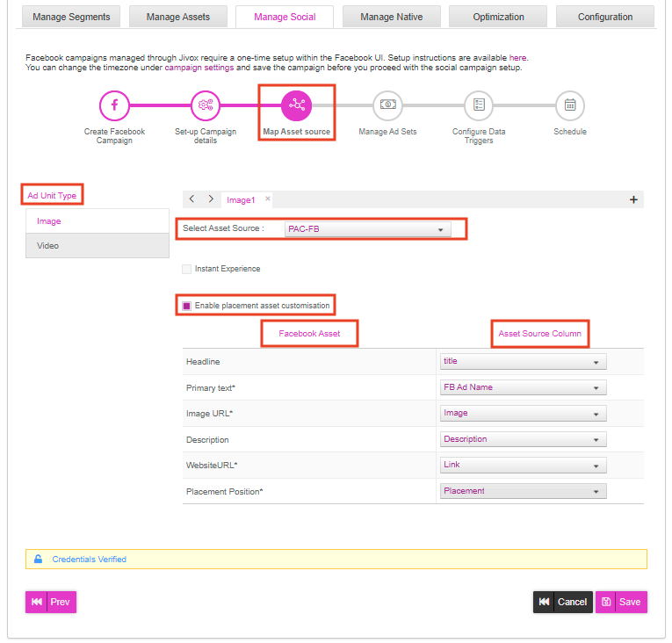
Task: Switch to the Manage Assets tab
Action: tap(178, 17)
